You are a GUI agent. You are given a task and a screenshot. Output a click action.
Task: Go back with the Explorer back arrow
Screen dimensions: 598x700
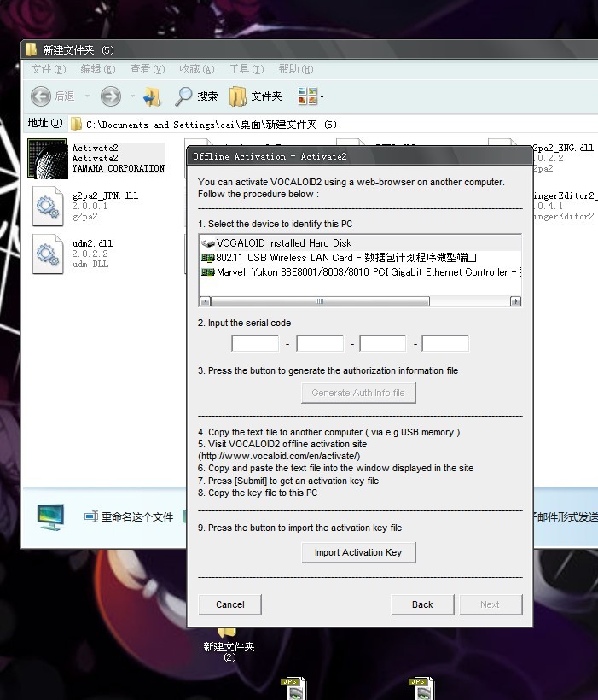[41, 96]
